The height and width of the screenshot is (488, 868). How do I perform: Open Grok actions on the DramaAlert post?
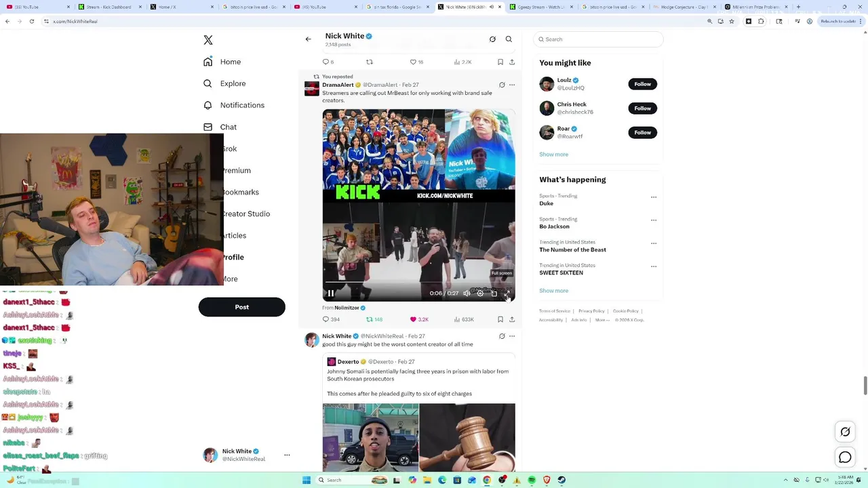502,85
